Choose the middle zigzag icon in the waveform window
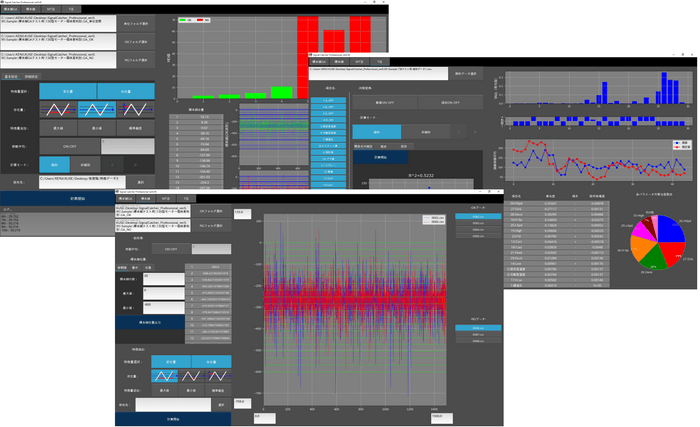 191,376
